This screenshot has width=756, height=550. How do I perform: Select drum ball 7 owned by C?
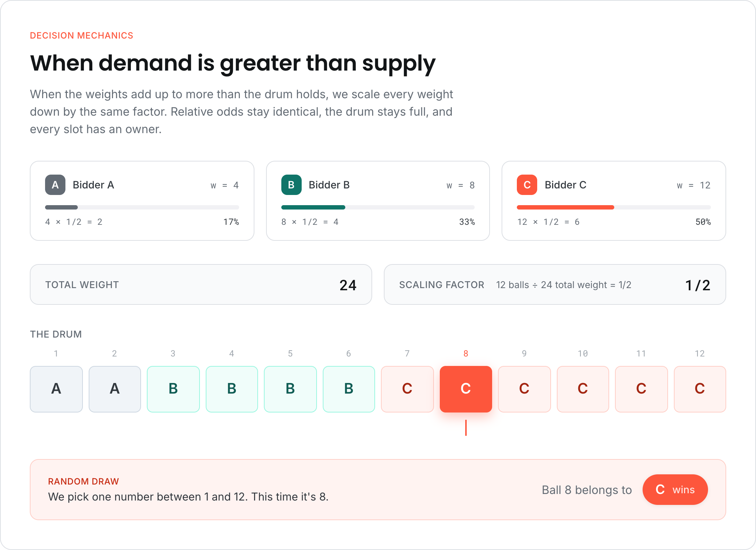click(x=407, y=389)
